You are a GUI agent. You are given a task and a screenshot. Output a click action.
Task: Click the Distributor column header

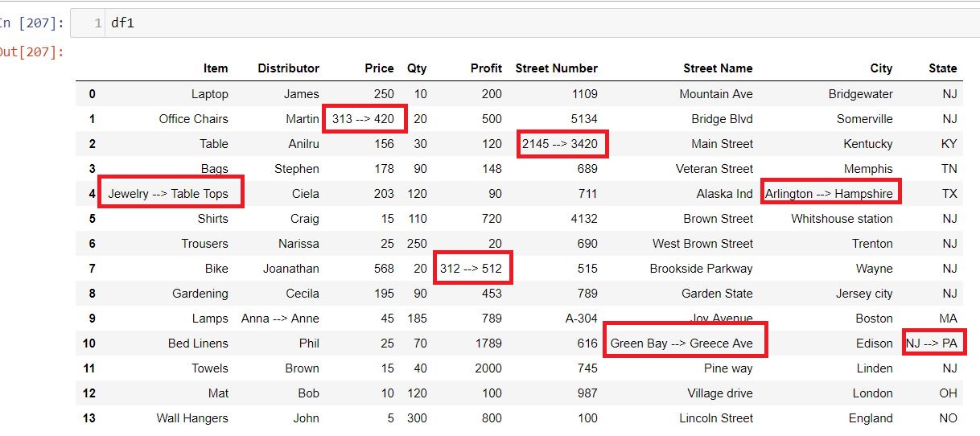[288, 68]
